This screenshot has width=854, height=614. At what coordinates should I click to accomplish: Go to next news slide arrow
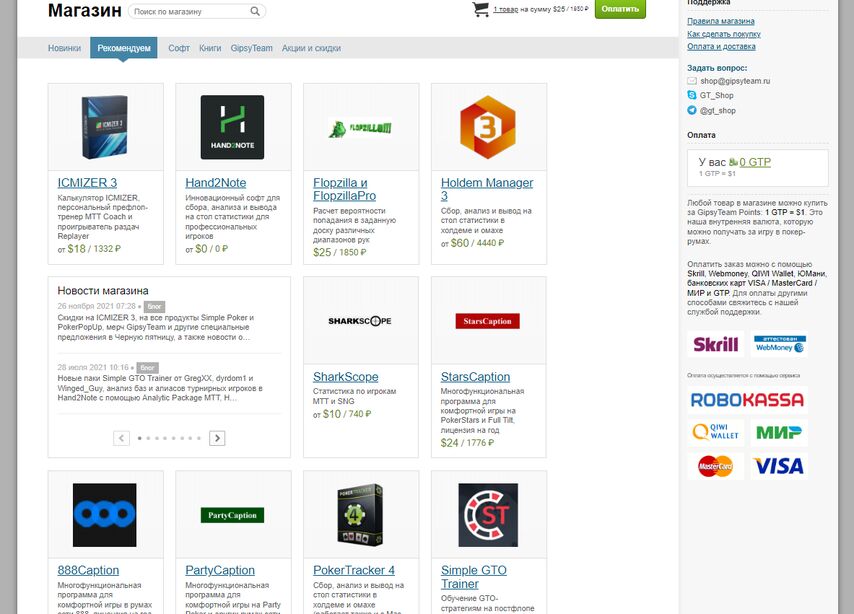pyautogui.click(x=217, y=438)
